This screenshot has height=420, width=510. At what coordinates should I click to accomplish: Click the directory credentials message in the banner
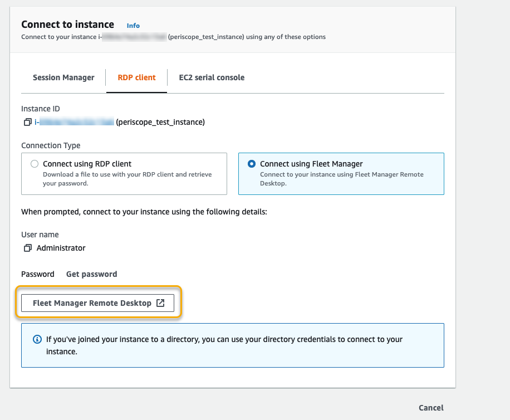[224, 345]
